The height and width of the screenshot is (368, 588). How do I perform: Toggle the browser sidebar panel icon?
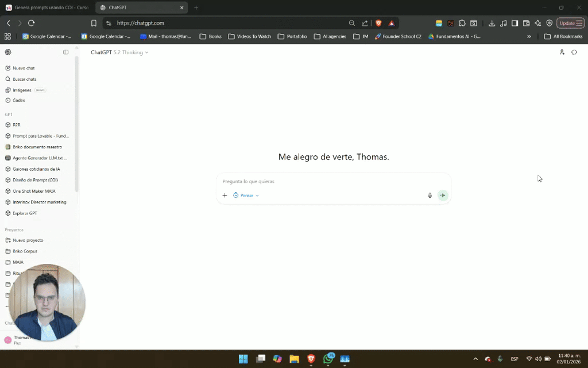point(515,23)
